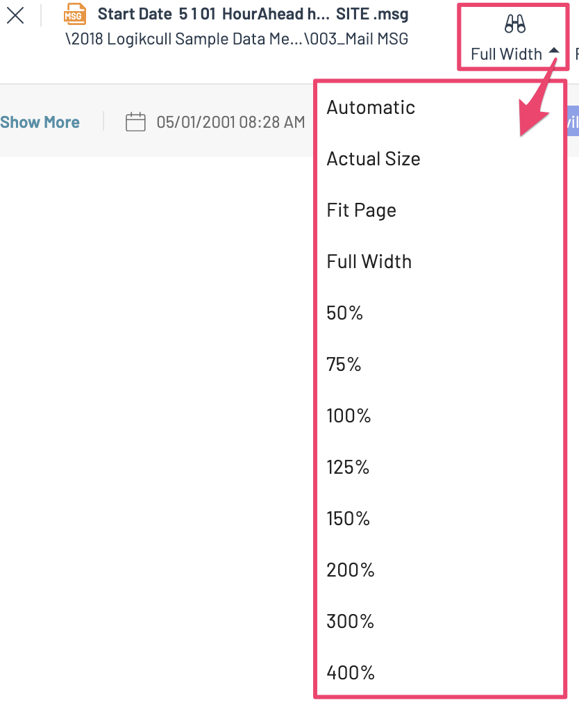Image resolution: width=579 pixels, height=728 pixels.
Task: Select 200% zoom level
Action: click(x=350, y=570)
